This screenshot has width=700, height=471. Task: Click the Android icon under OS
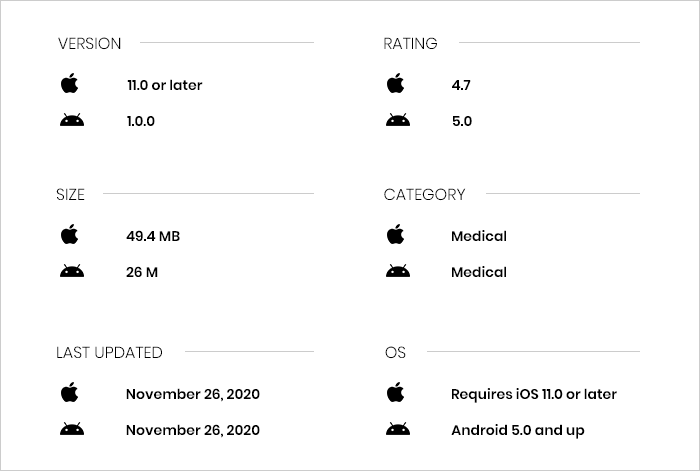pyautogui.click(x=397, y=430)
